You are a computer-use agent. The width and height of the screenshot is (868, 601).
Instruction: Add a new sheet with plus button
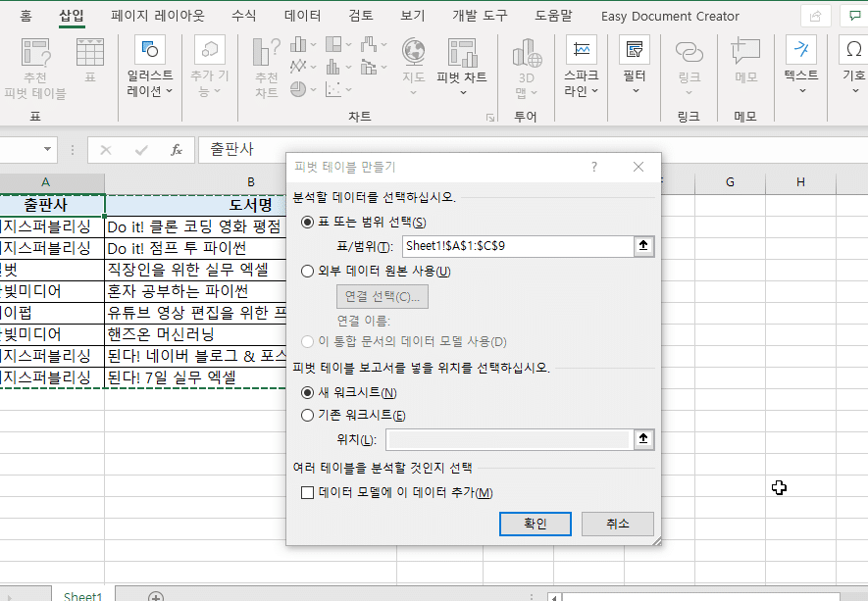[155, 596]
